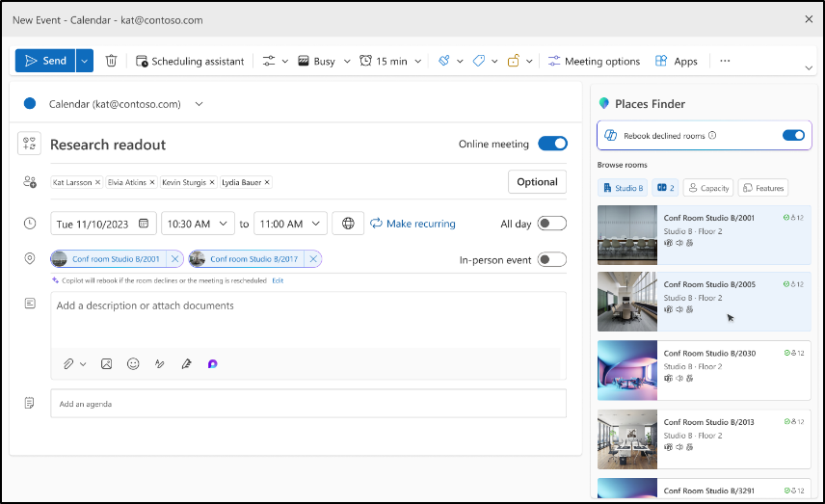
Task: Click the Copilot icon in the description toolbar
Action: tap(212, 364)
